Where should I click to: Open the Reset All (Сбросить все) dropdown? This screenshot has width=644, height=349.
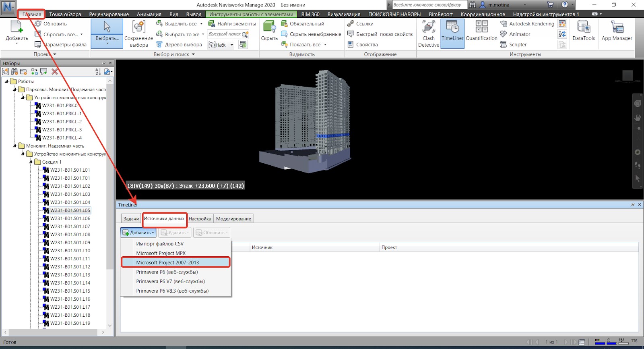[x=82, y=34]
